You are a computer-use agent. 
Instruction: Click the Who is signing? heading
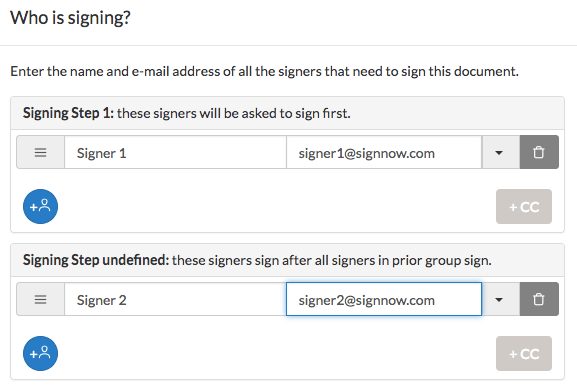pyautogui.click(x=70, y=18)
